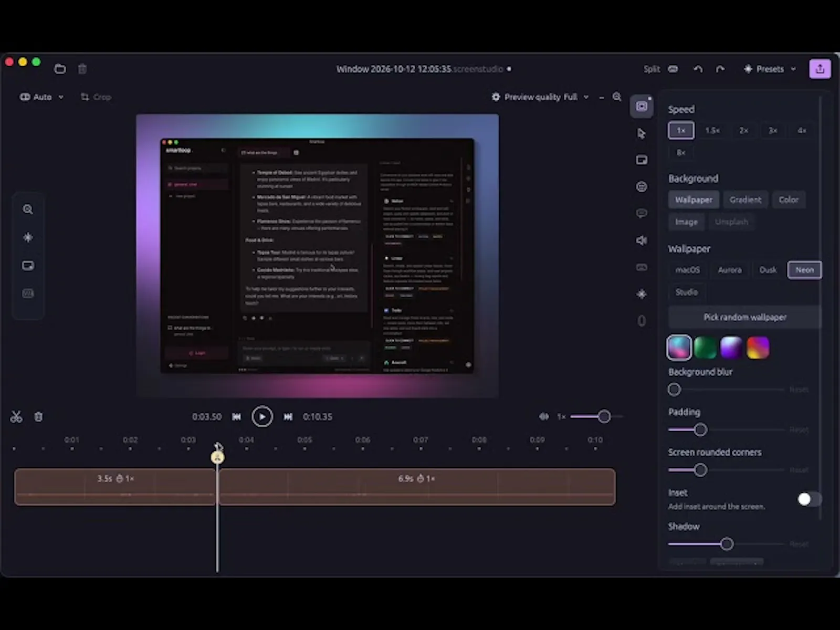Open the Presets dropdown
This screenshot has height=630, width=840.
click(770, 69)
